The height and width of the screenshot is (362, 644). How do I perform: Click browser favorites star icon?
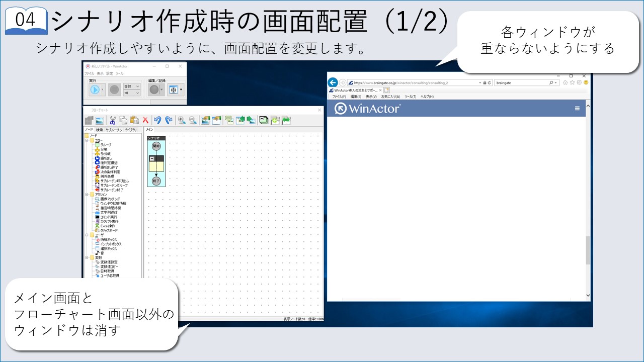[x=573, y=82]
